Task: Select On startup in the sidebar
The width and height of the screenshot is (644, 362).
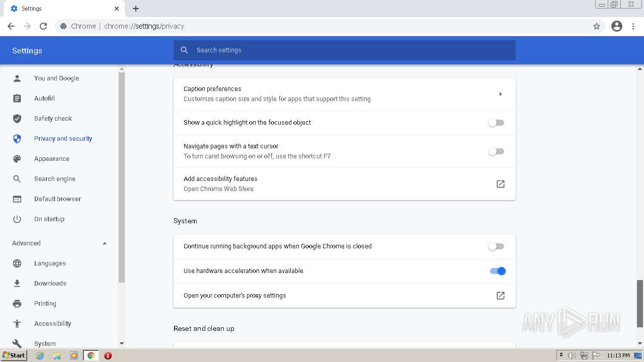Action: [x=49, y=219]
